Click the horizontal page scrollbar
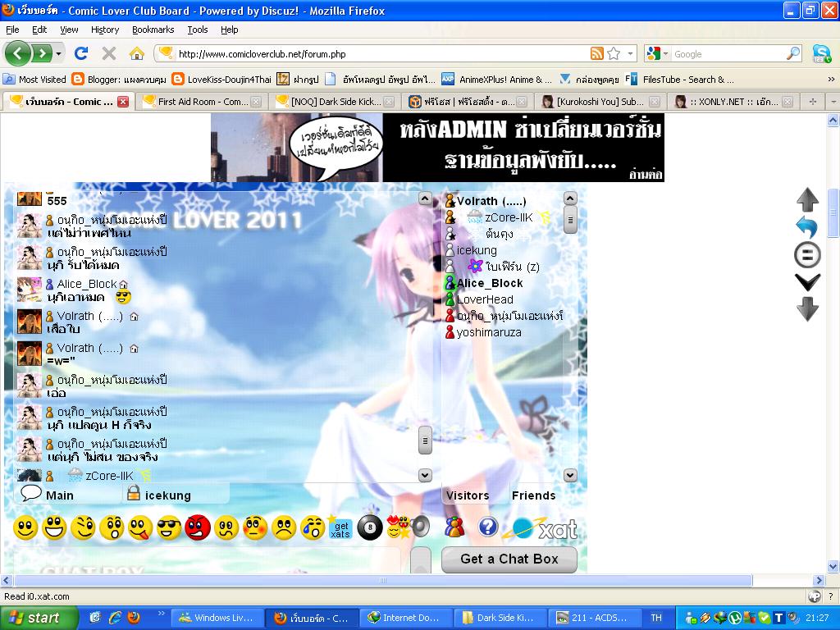Screen dimensions: 840x630 382,580
